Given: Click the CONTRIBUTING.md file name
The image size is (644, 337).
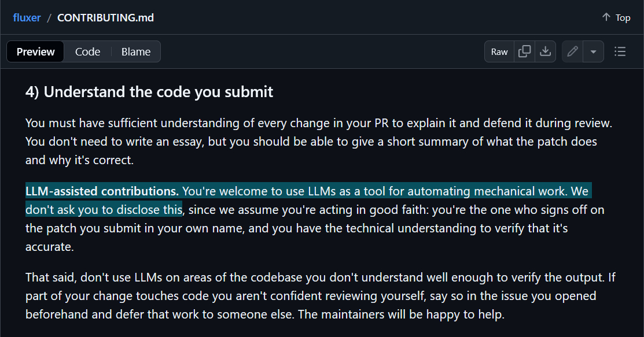Looking at the screenshot, I should tap(105, 17).
